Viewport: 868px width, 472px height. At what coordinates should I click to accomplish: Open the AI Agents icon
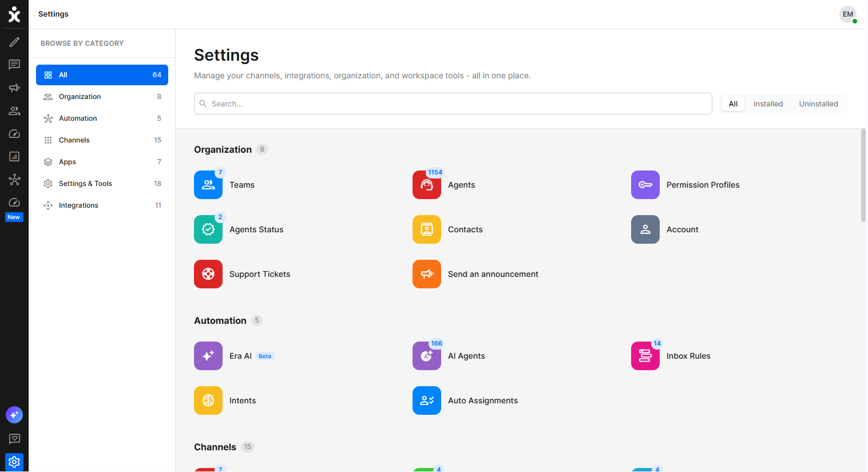[x=427, y=356]
